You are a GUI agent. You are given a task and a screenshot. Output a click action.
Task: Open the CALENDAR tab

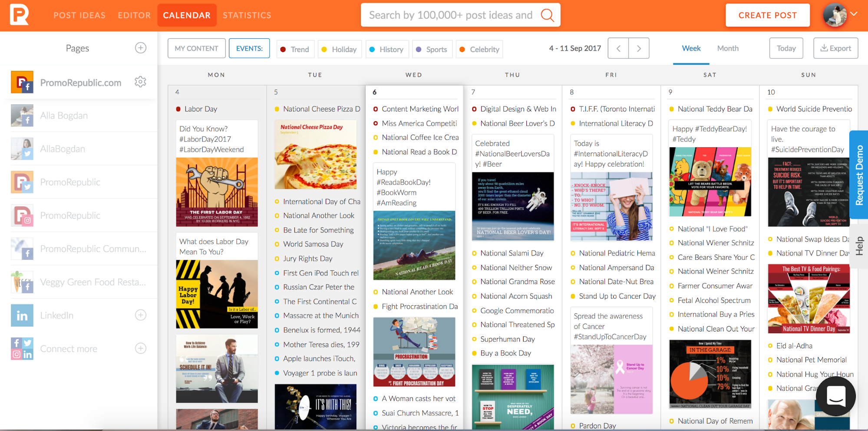(x=187, y=15)
